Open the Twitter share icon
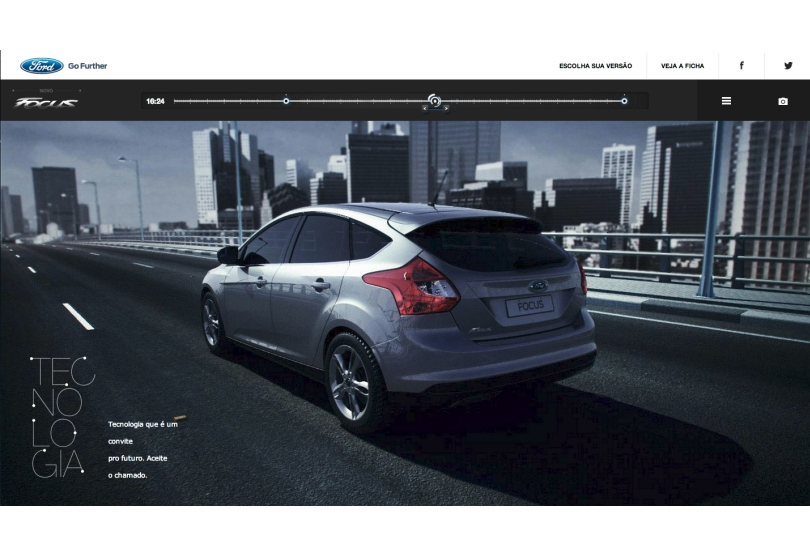Viewport: 810px width, 556px height. [788, 66]
